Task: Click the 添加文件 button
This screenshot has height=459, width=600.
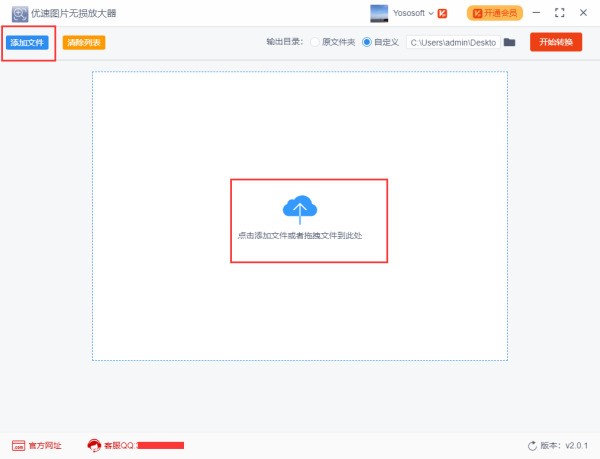Action: [x=28, y=43]
